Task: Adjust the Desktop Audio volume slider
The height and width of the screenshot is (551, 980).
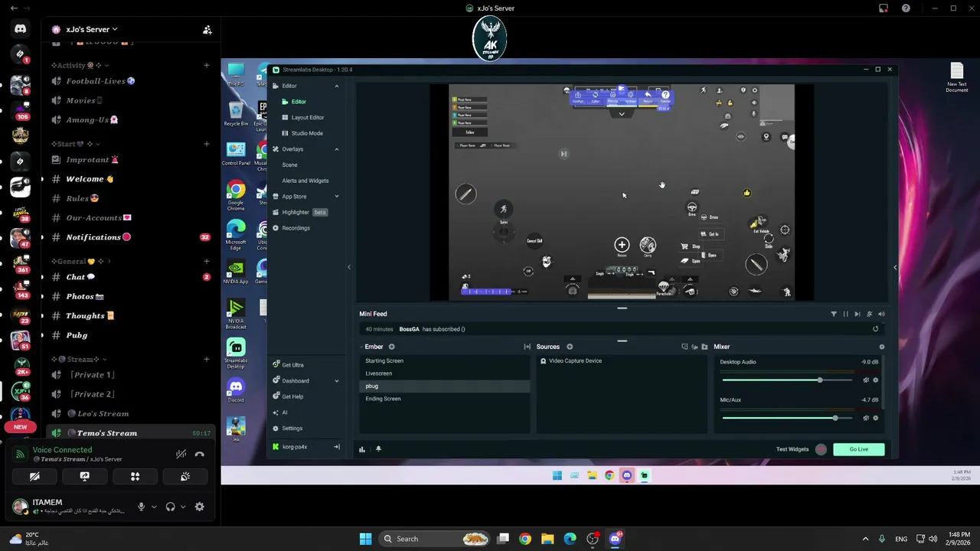Action: (788, 380)
